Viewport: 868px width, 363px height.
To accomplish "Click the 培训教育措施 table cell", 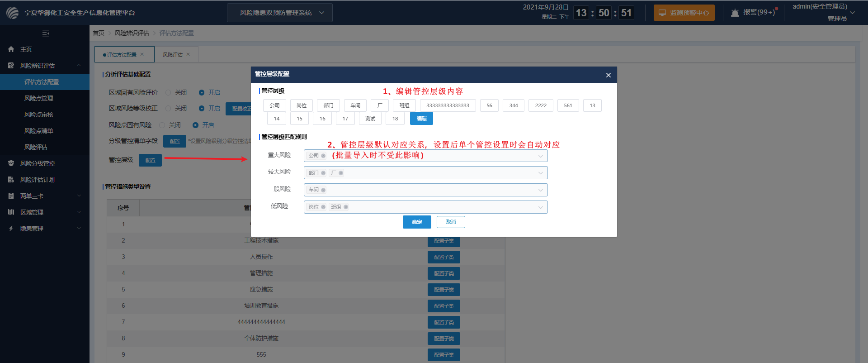I will pyautogui.click(x=261, y=306).
